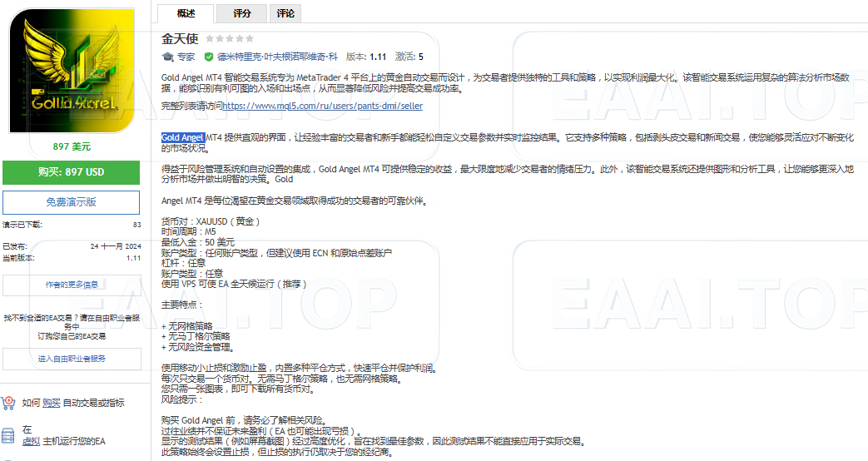Click the 购买 link in sidebar
The height and width of the screenshot is (461, 868).
click(52, 403)
